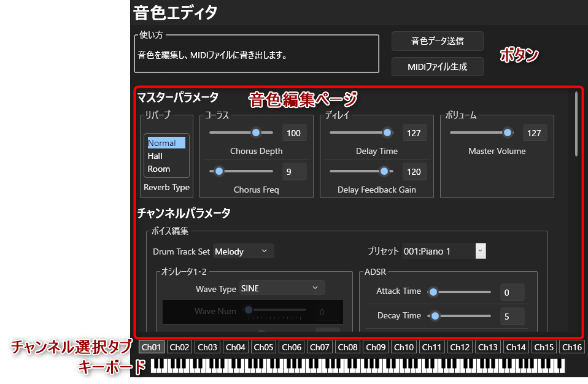Select the Ch03 channel tab
Screen dimensions: 588x384
click(x=207, y=347)
